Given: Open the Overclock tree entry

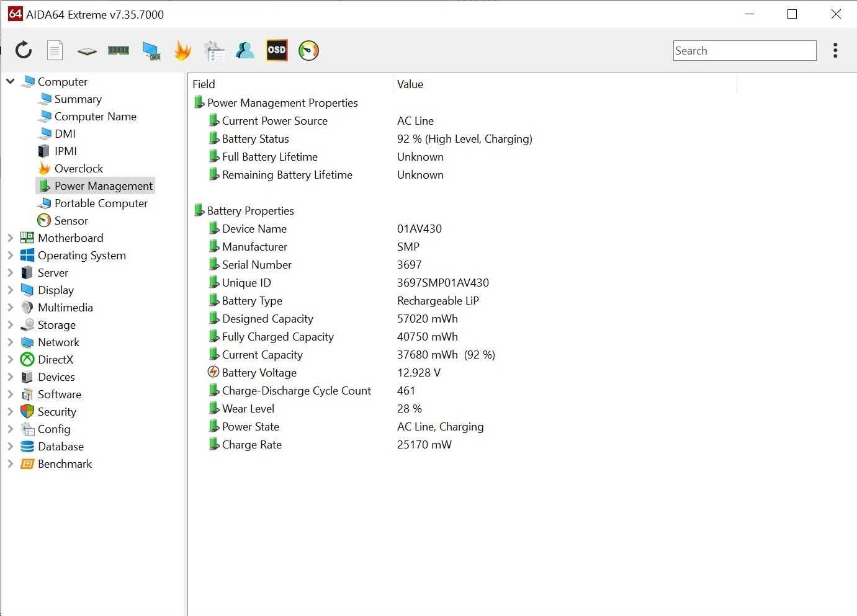Looking at the screenshot, I should tap(79, 168).
